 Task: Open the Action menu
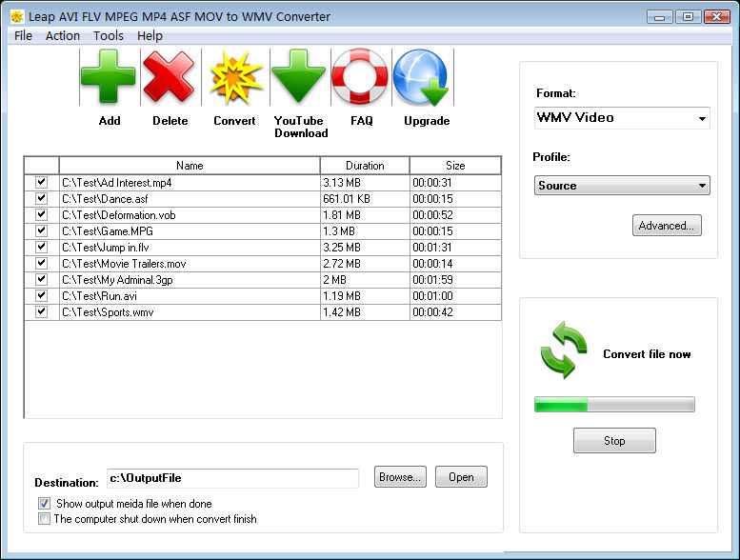(62, 36)
